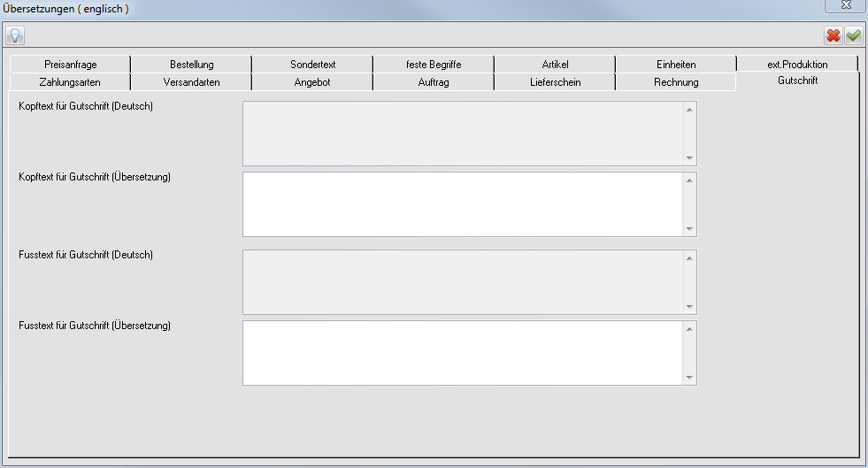
Task: Cancel with the red X icon
Action: pyautogui.click(x=833, y=35)
